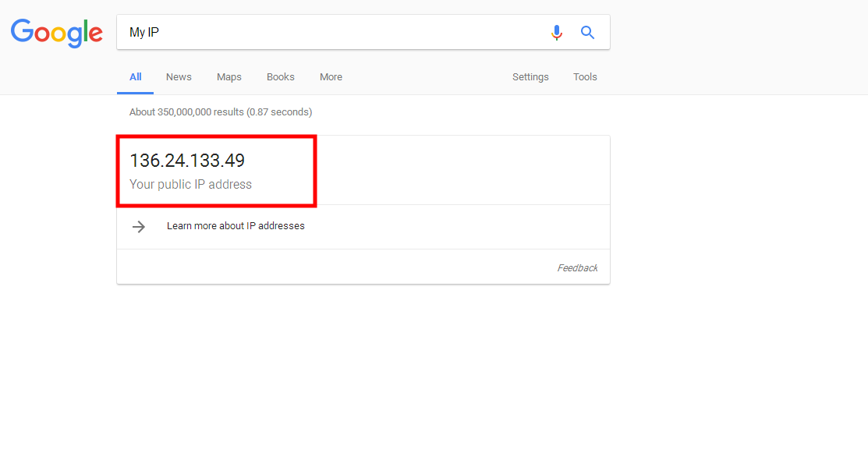Select the All results tab
The width and height of the screenshot is (868, 467).
[136, 77]
